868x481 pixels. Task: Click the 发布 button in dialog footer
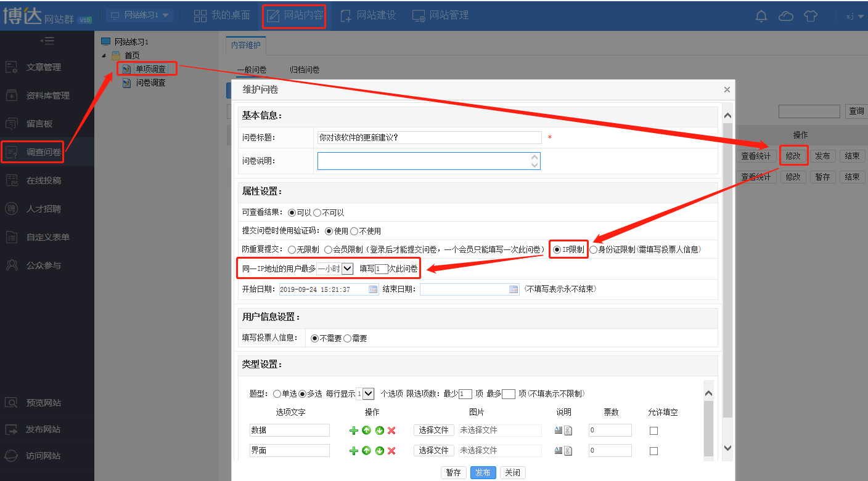483,472
